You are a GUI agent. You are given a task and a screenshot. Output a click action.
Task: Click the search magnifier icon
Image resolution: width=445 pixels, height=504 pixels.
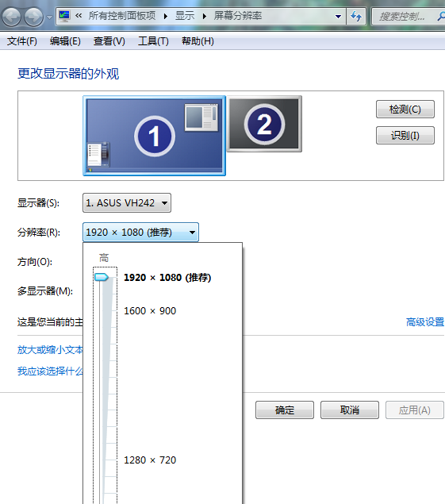[x=441, y=16]
